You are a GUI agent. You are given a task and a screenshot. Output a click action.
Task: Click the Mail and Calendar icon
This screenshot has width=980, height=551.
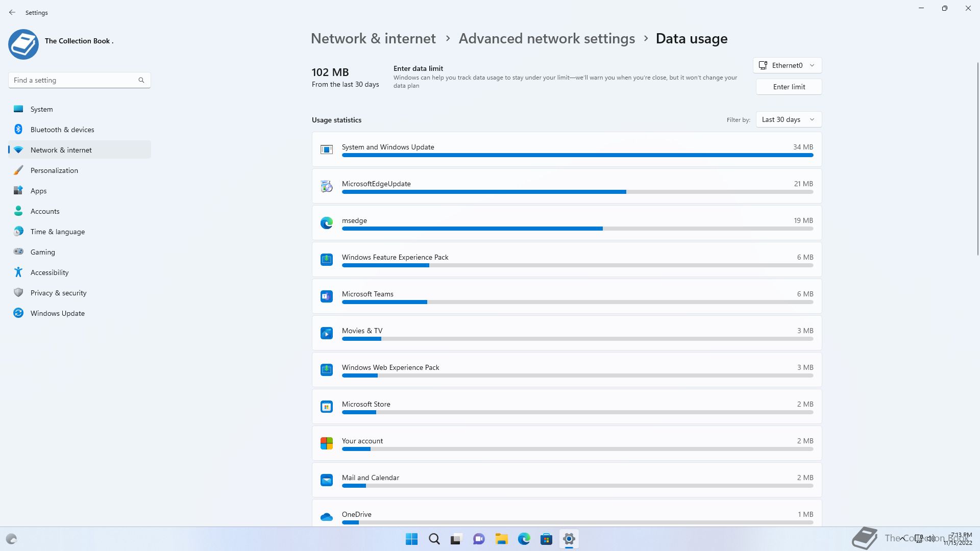click(x=327, y=480)
